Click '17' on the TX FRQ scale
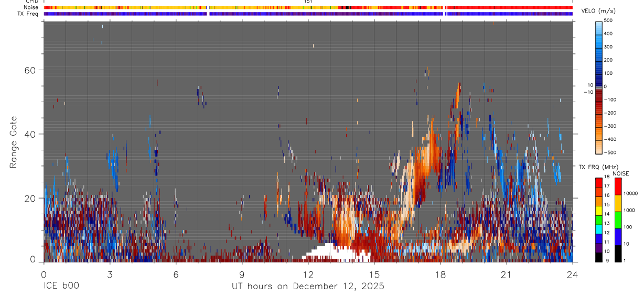This screenshot has width=644, height=297. (x=607, y=186)
